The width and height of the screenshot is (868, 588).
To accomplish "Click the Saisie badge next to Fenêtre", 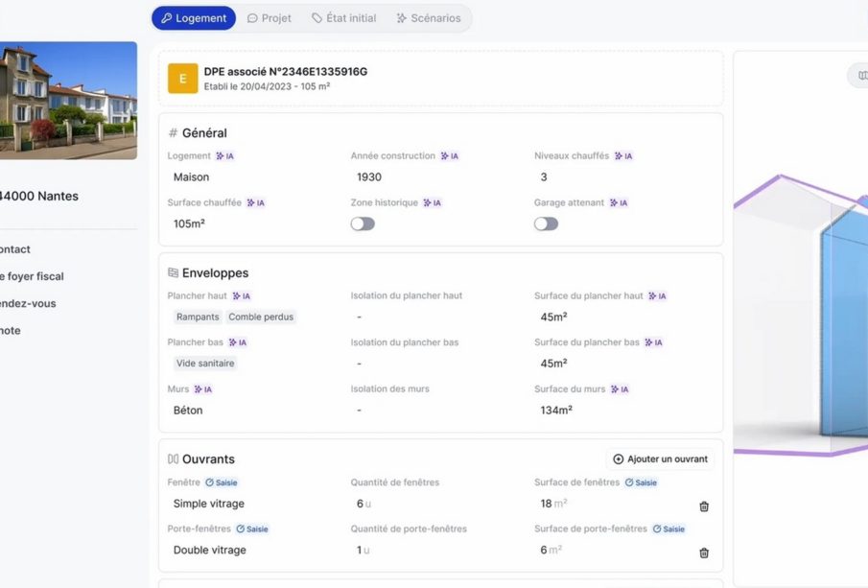I will click(221, 482).
